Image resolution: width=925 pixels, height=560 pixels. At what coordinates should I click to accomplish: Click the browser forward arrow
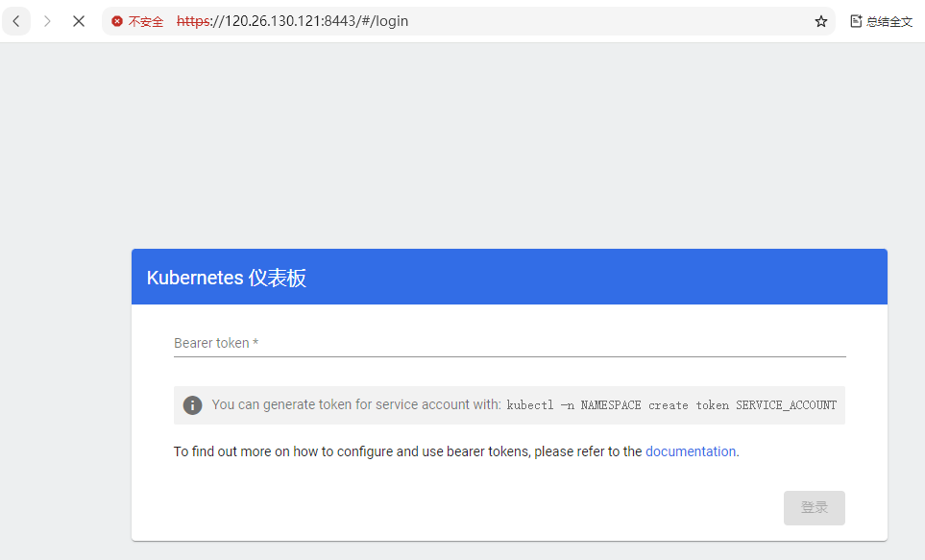pos(47,21)
